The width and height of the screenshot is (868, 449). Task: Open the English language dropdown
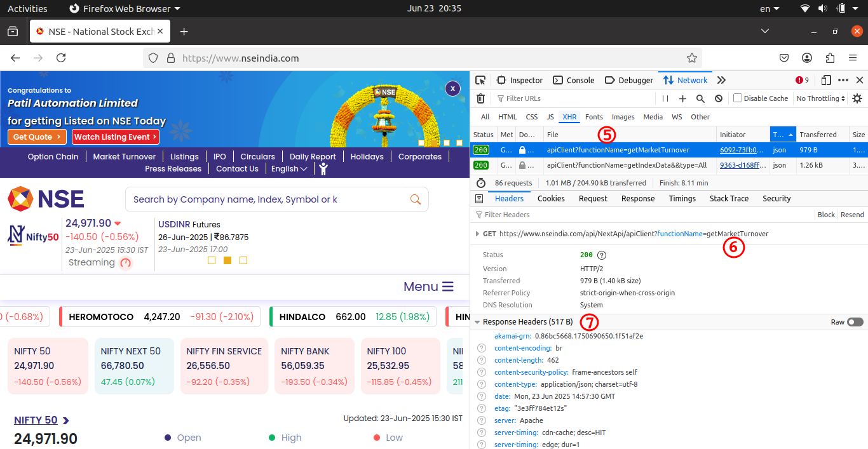pos(289,169)
